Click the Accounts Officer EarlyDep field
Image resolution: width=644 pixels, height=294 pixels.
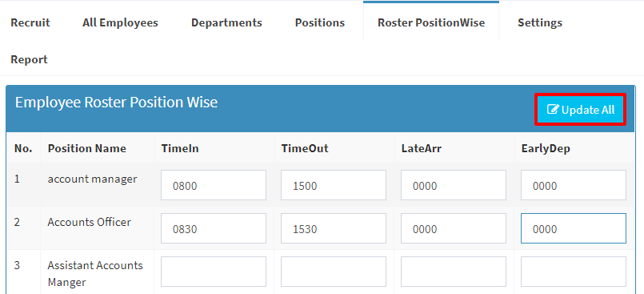click(x=574, y=228)
